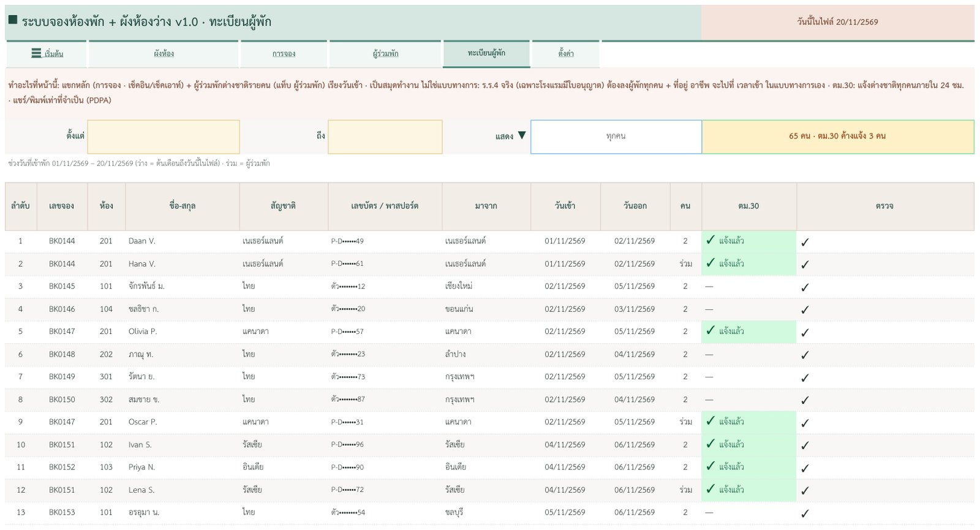Toggle the ตรวจ checkmark for Ivan S.
980x530 pixels.
pos(805,445)
